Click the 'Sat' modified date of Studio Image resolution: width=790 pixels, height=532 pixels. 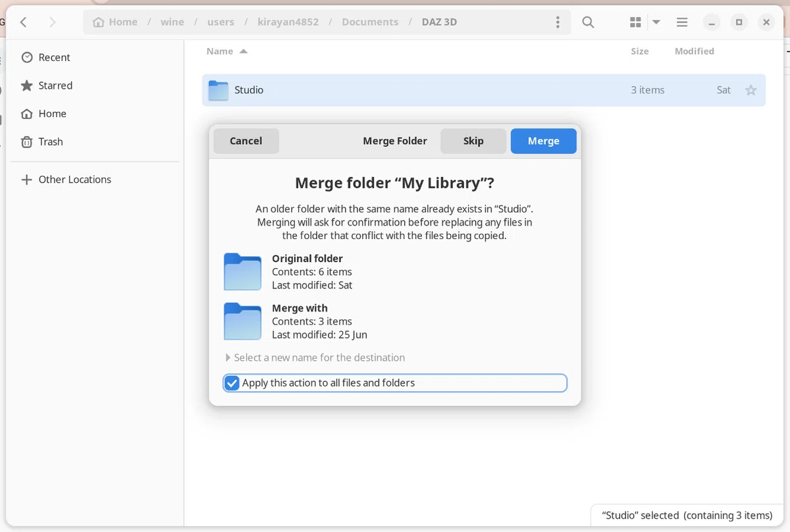[724, 90]
